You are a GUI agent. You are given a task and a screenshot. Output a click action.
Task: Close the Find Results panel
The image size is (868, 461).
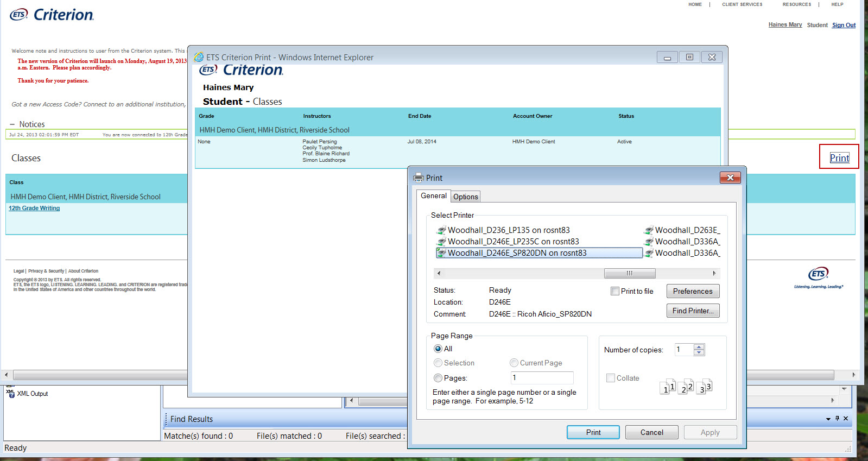click(x=846, y=419)
